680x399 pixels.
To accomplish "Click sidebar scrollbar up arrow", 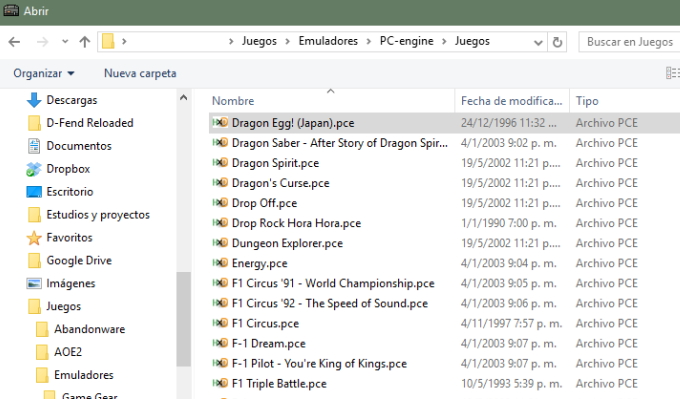I will click(x=183, y=98).
